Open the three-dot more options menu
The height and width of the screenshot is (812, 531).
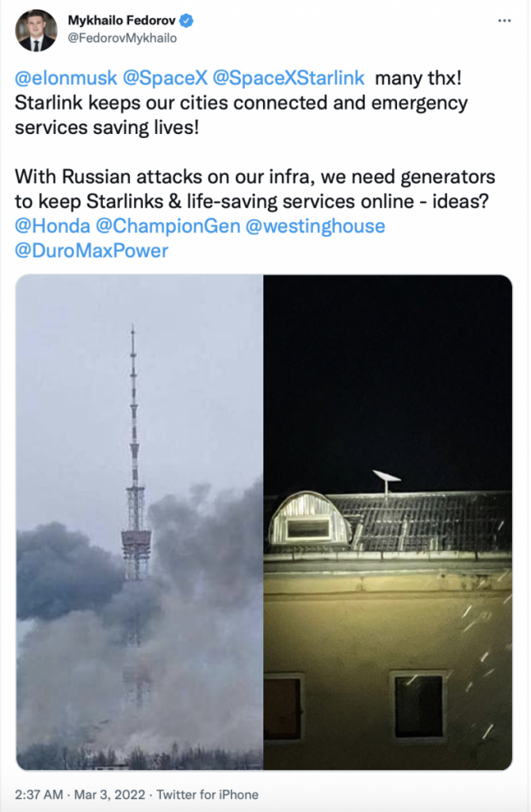pyautogui.click(x=504, y=20)
